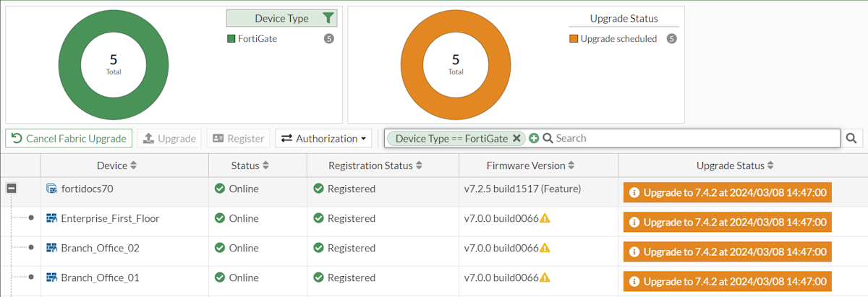Click the green add filter plus icon
Screen dimensions: 868x297
[534, 138]
